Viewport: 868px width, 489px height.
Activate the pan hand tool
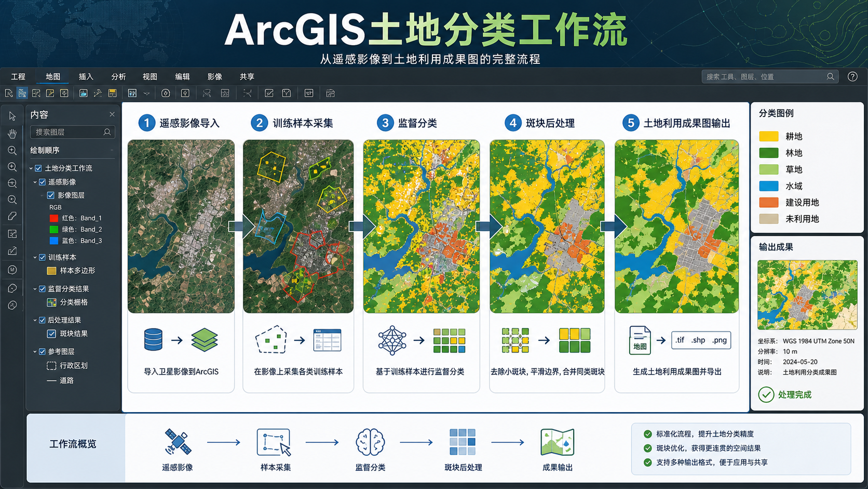click(x=12, y=134)
